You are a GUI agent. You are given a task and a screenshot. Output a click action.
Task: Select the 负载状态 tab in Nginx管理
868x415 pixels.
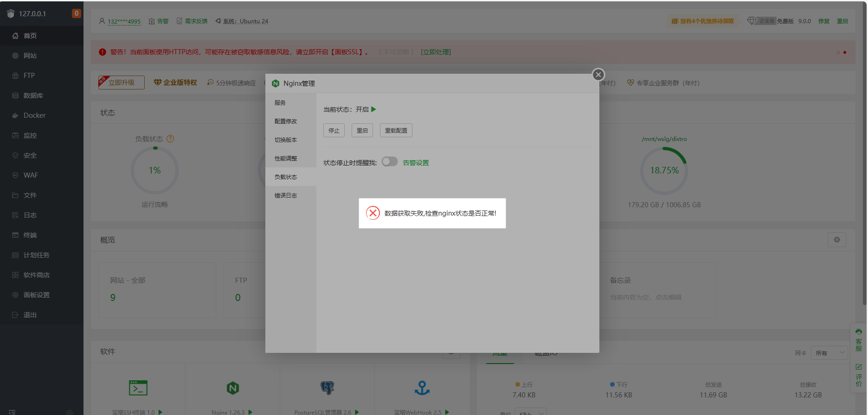pos(291,177)
